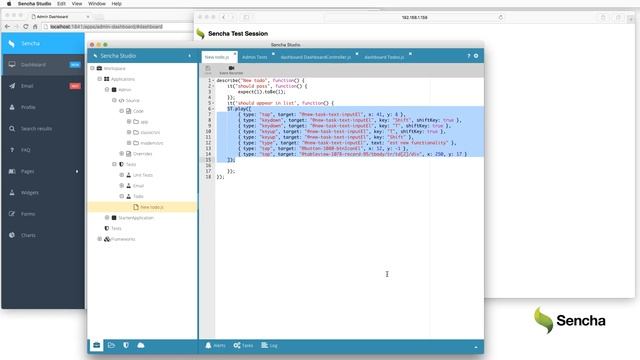
Task: Expand the Pages submenu arrow in dashboard sidebar
Action: (x=77, y=171)
